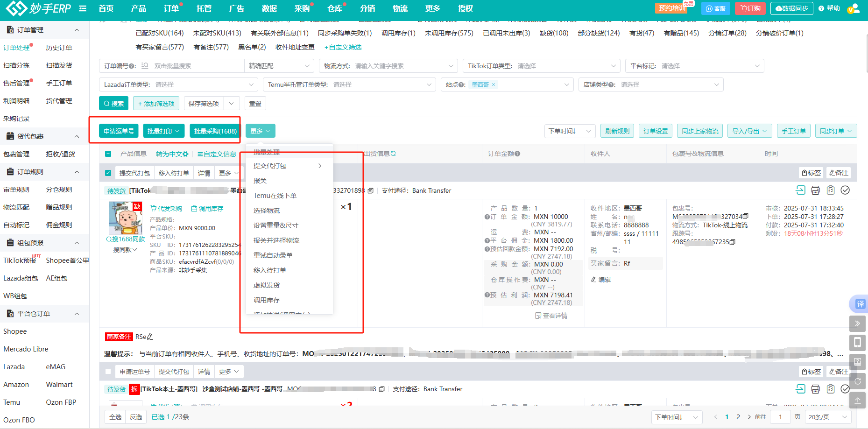The image size is (868, 429).
Task: Select 虚拟发货 from the menu
Action: tap(289, 285)
